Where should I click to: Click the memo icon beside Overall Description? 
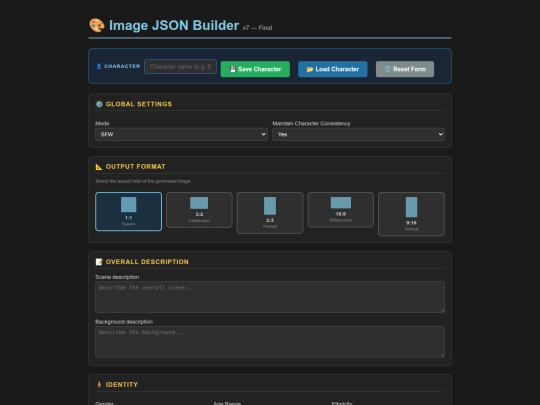pyautogui.click(x=99, y=262)
